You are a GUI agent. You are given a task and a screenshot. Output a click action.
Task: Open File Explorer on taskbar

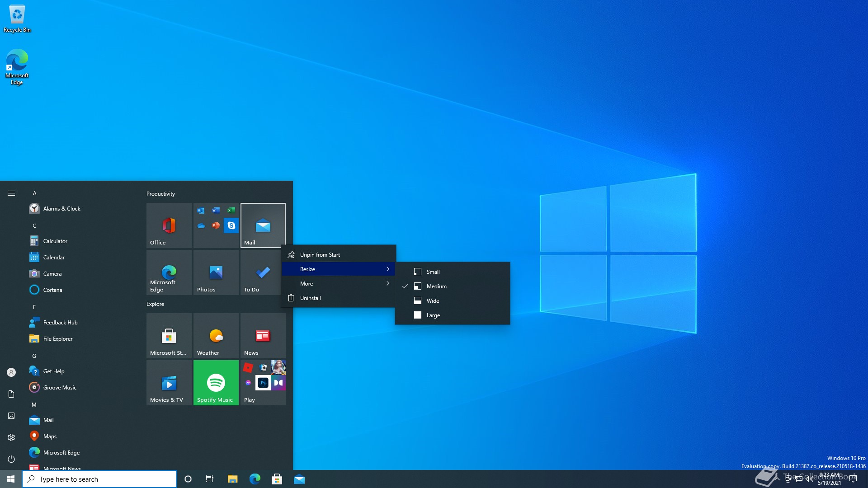click(x=232, y=479)
